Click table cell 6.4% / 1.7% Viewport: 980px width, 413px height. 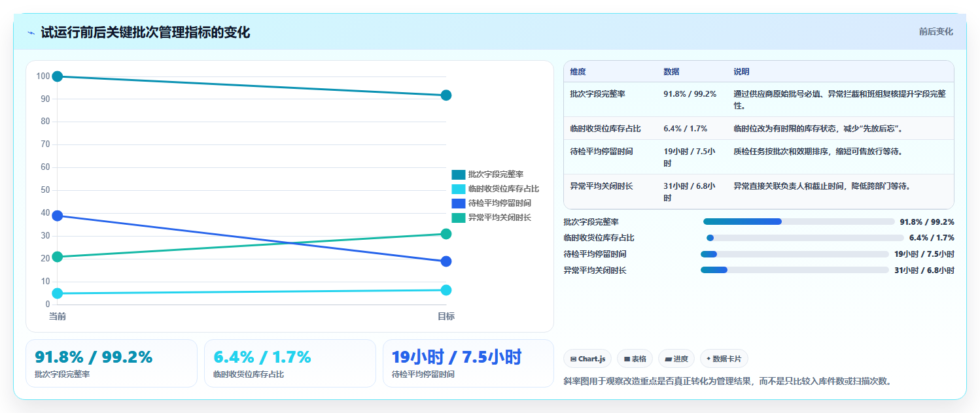click(685, 128)
